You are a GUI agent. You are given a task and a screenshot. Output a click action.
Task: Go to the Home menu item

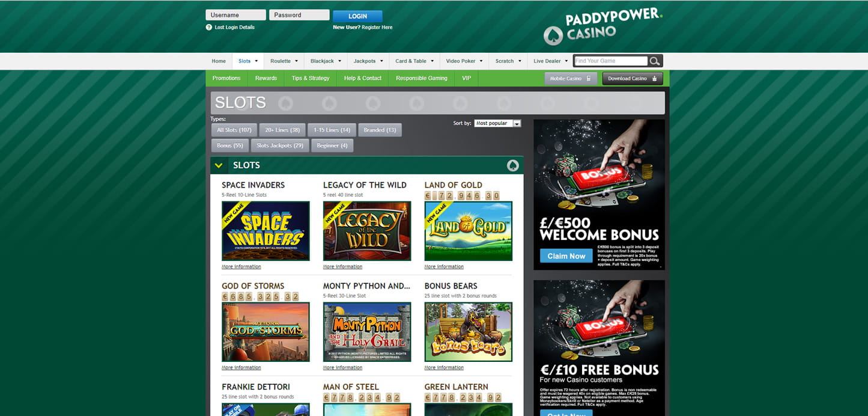(x=219, y=61)
